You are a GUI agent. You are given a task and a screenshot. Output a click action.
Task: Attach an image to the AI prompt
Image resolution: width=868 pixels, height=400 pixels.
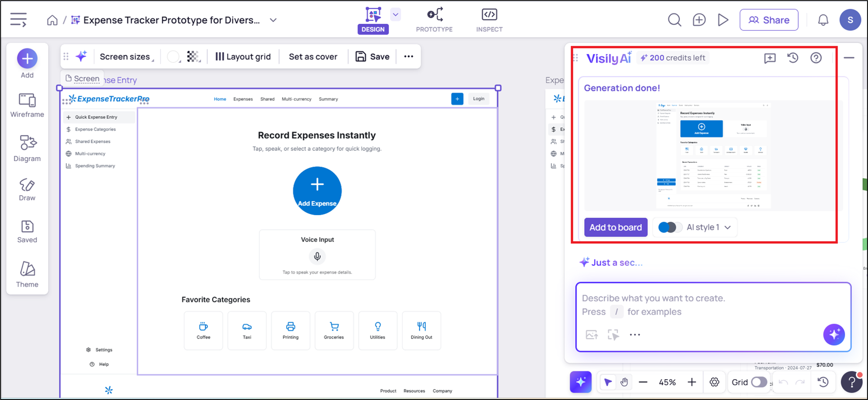tap(592, 334)
